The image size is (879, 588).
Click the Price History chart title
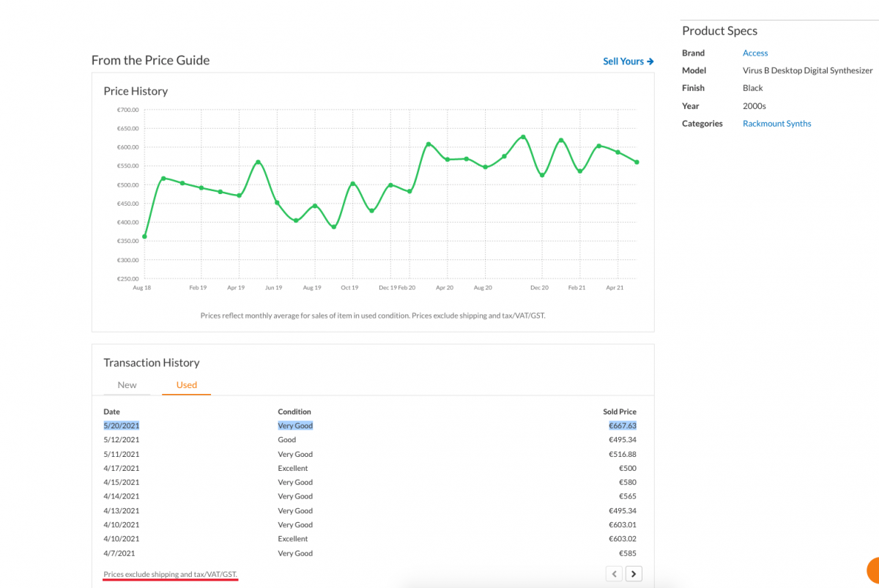point(136,91)
